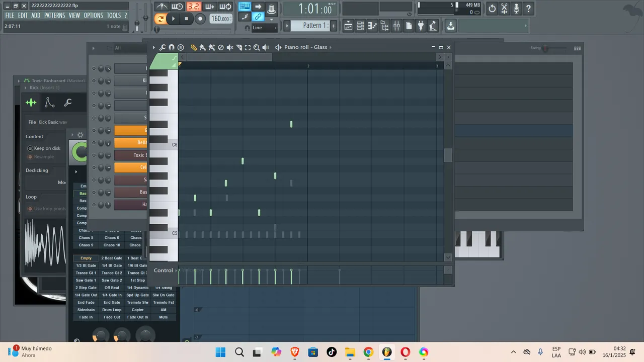Toggle pattern/song mode button
644x362 pixels.
pos(160,19)
